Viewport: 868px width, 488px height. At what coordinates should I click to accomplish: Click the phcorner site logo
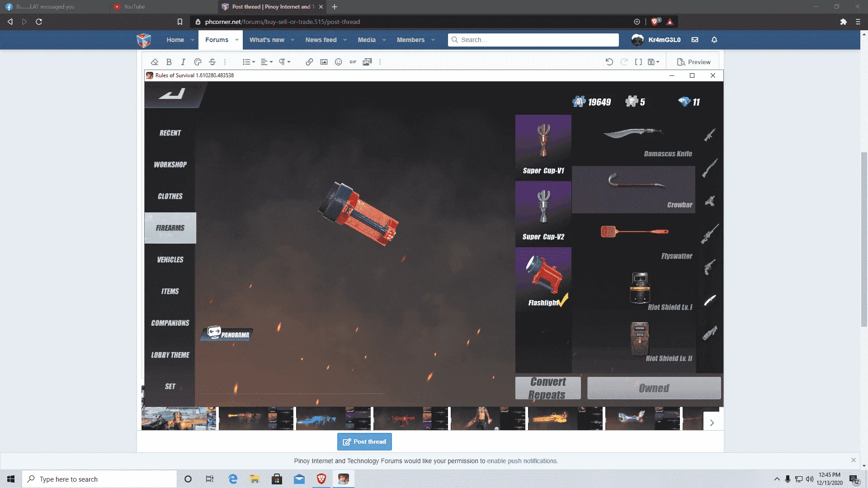144,40
